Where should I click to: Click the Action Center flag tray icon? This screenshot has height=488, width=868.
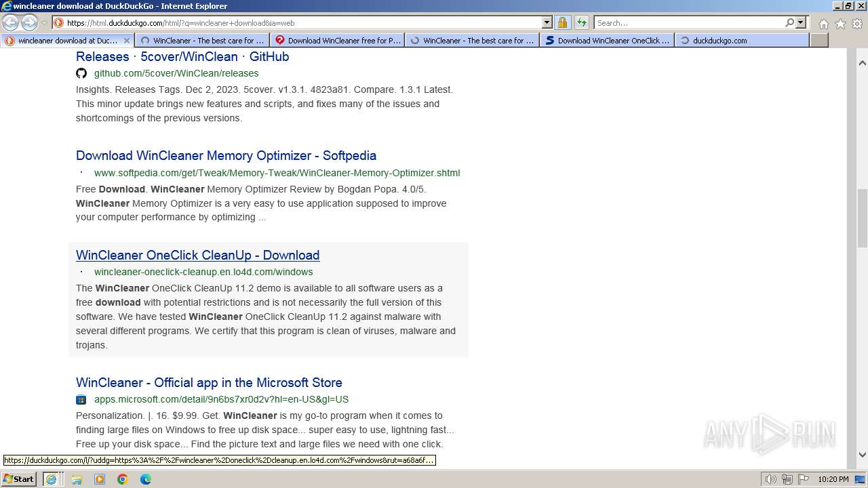[803, 479]
